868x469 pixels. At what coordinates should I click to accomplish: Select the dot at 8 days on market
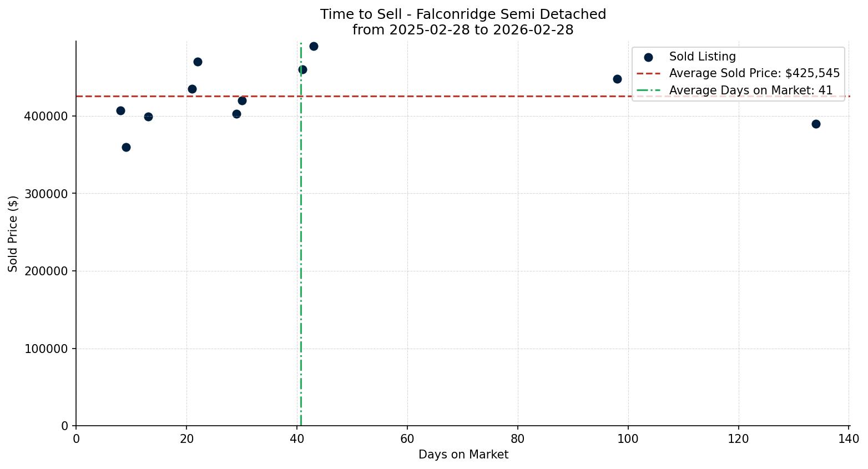click(120, 110)
